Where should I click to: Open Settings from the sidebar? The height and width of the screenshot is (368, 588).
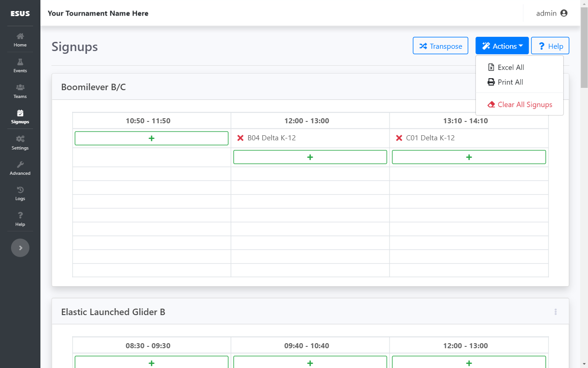20,143
